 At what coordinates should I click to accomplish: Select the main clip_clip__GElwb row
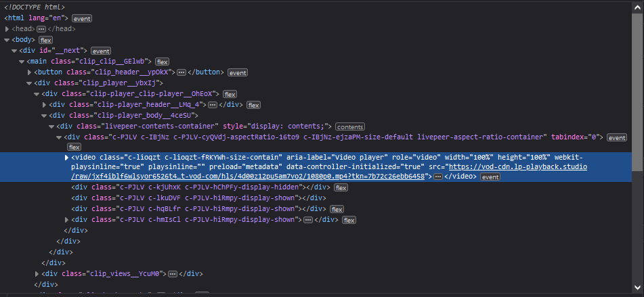(x=89, y=62)
